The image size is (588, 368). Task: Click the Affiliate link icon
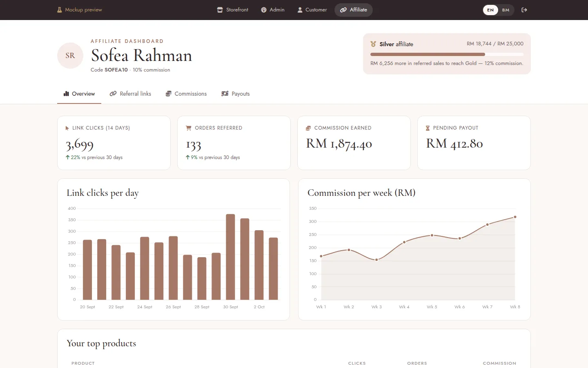(343, 10)
